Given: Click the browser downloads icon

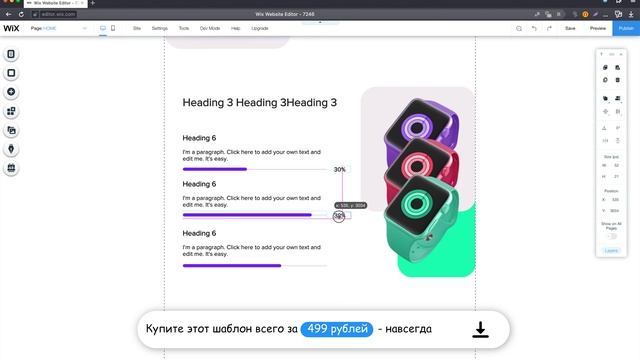Looking at the screenshot, I should click(x=631, y=14).
